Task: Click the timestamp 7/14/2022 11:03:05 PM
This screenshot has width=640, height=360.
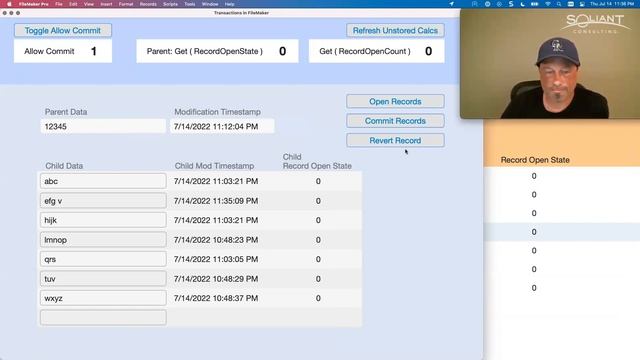Action: click(216, 259)
